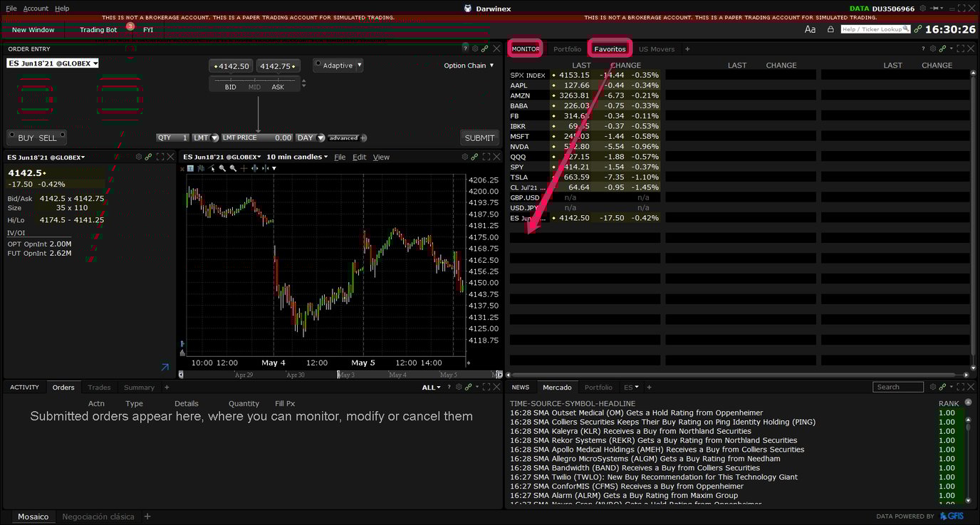
Task: Select ASK on the price selector
Action: tap(278, 87)
